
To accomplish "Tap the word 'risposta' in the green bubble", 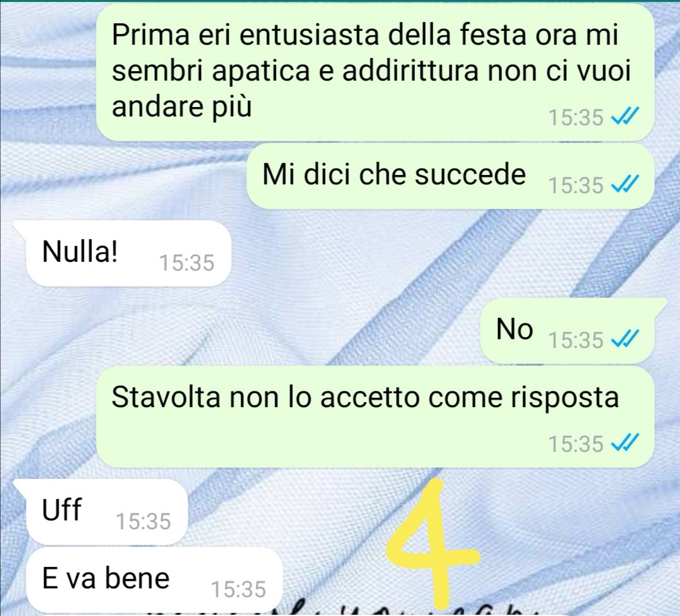I will [x=564, y=398].
